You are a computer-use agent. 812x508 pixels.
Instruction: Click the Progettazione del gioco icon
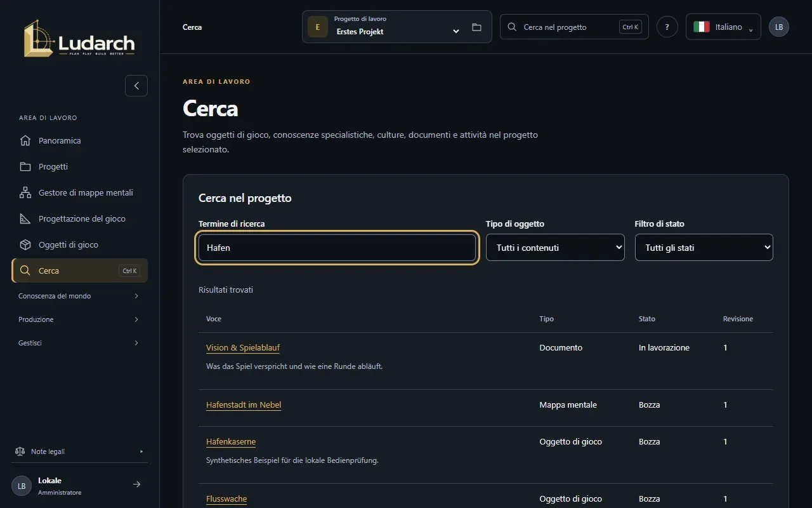[x=25, y=218]
